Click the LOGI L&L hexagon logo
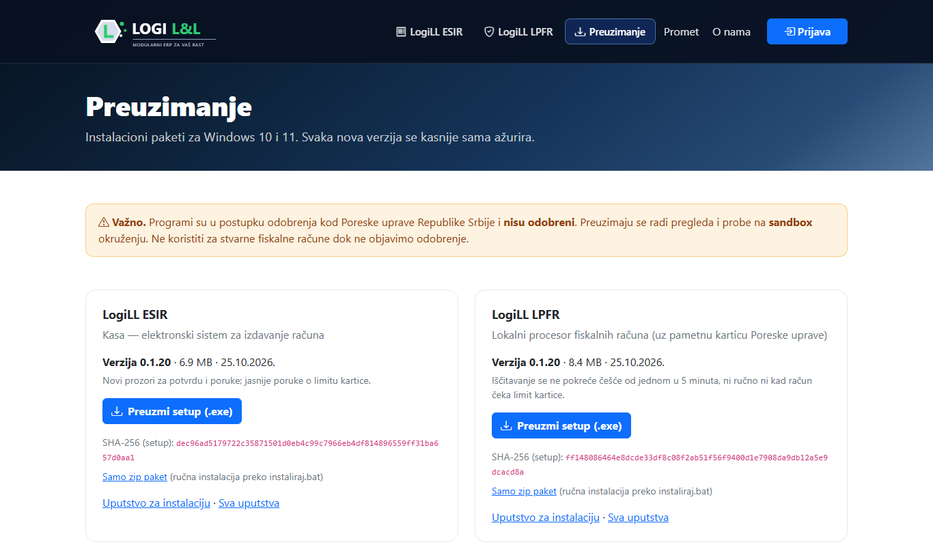 [x=109, y=31]
